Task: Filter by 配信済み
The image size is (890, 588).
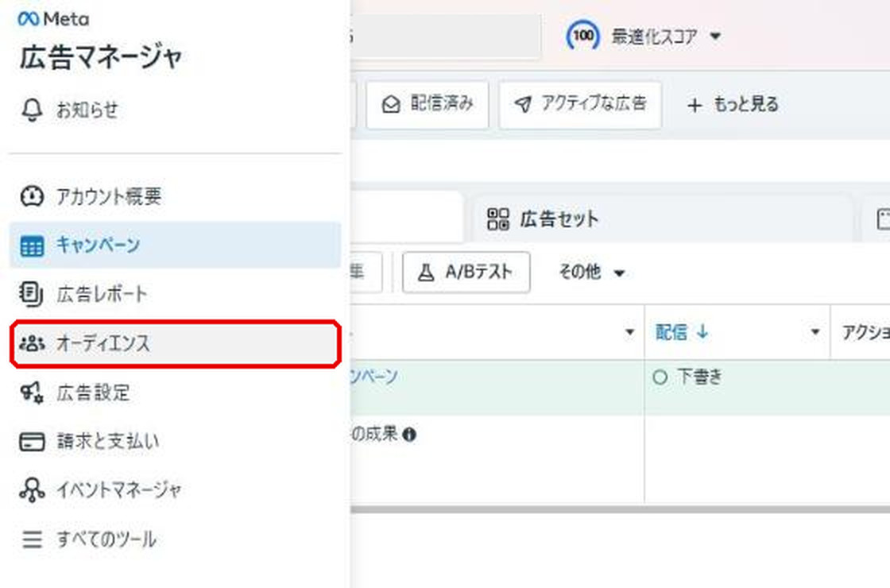Action: tap(428, 104)
